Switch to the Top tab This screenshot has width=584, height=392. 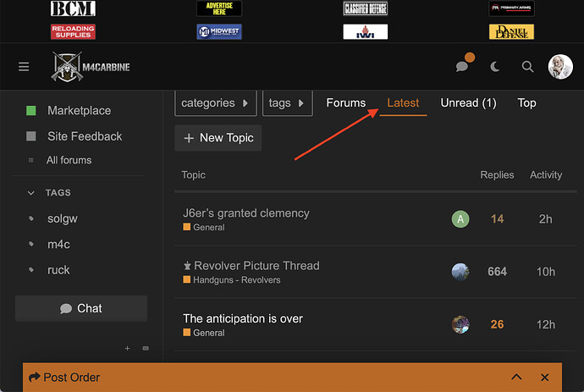pyautogui.click(x=526, y=102)
